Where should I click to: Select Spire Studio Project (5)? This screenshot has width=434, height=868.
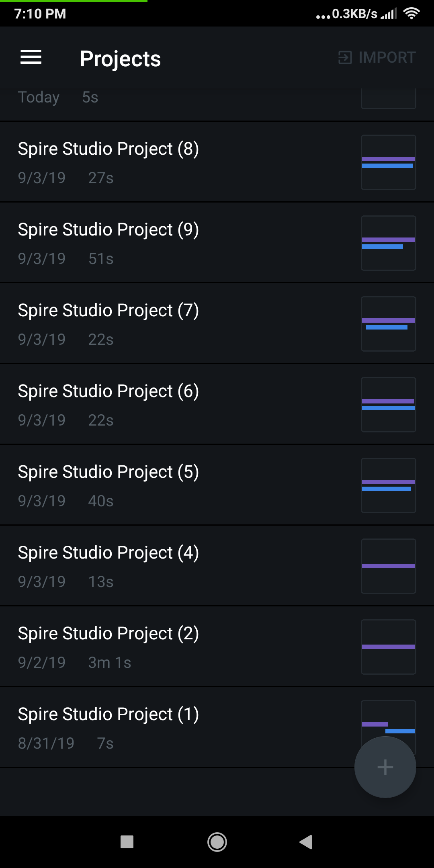click(108, 472)
